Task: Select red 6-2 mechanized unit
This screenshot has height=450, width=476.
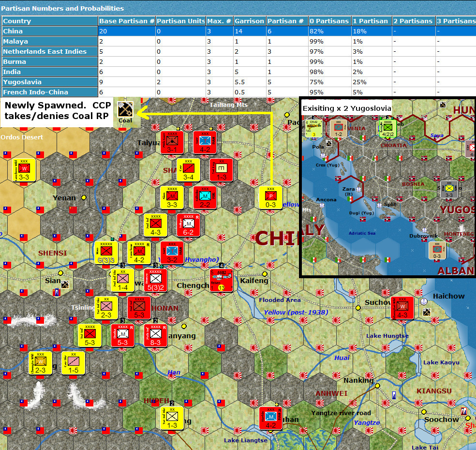Action: click(x=188, y=225)
